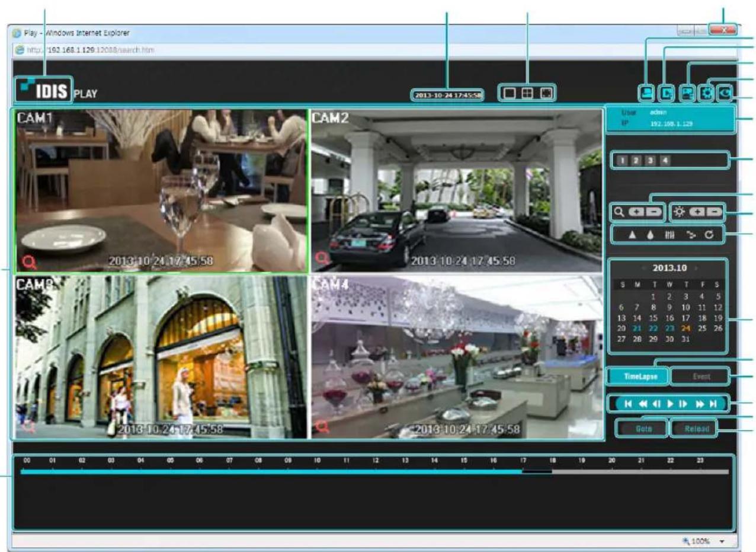
Task: Switch to TimeLapse search tab
Action: [637, 376]
